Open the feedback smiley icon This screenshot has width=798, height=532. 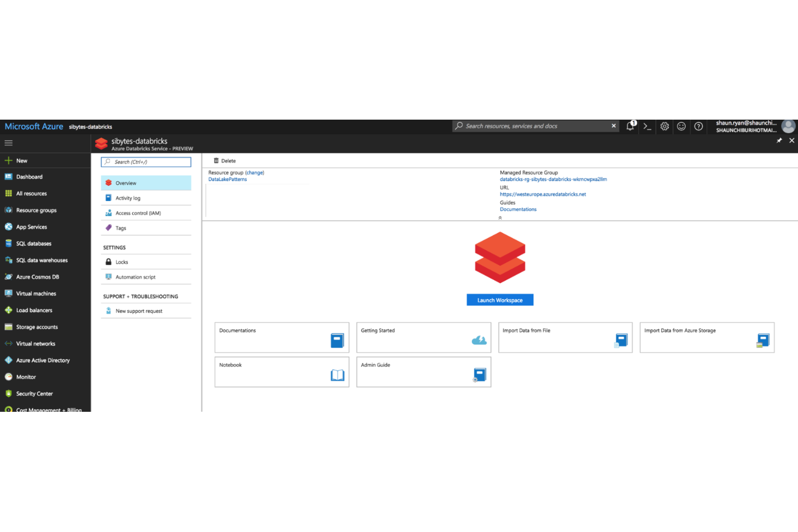coord(681,126)
